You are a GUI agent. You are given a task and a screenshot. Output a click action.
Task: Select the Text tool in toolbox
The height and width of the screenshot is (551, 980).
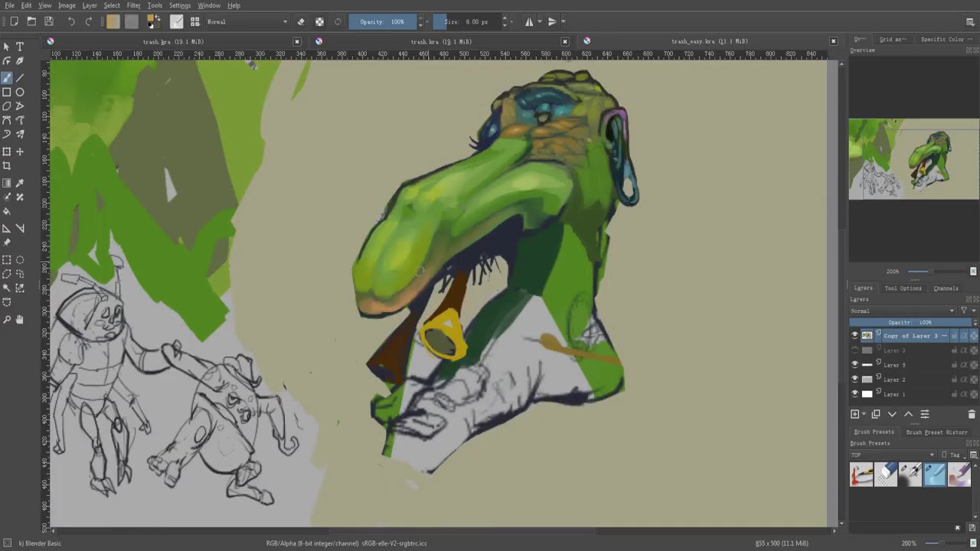pos(20,47)
